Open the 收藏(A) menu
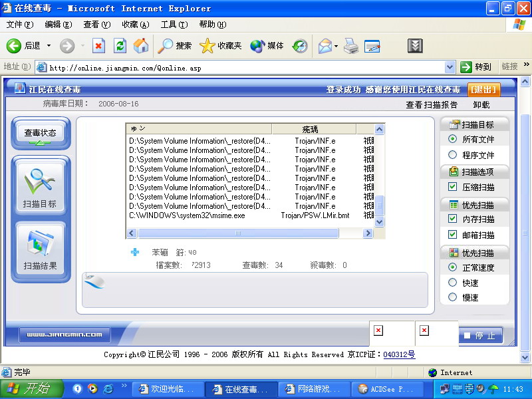The height and width of the screenshot is (399, 532). click(136, 25)
